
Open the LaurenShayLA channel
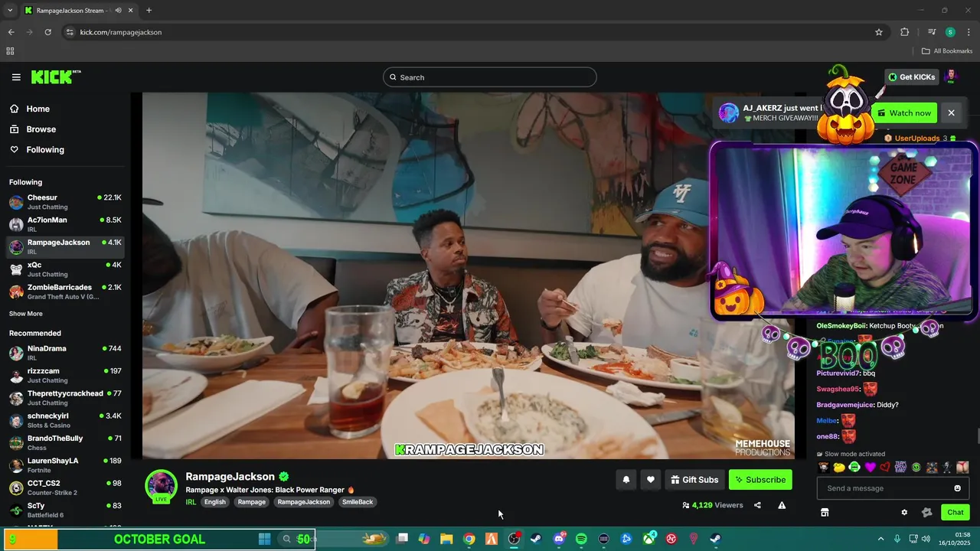point(65,465)
